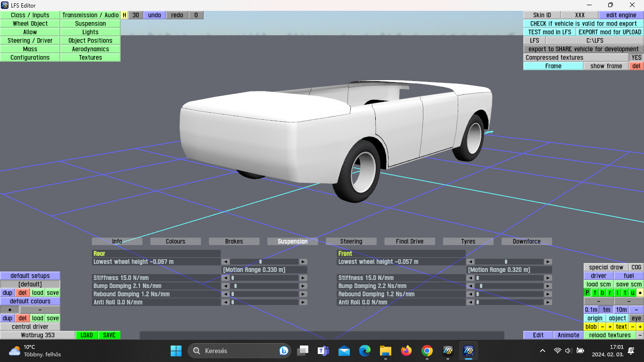
Task: Switch to the Tyres tab
Action: tap(468, 241)
